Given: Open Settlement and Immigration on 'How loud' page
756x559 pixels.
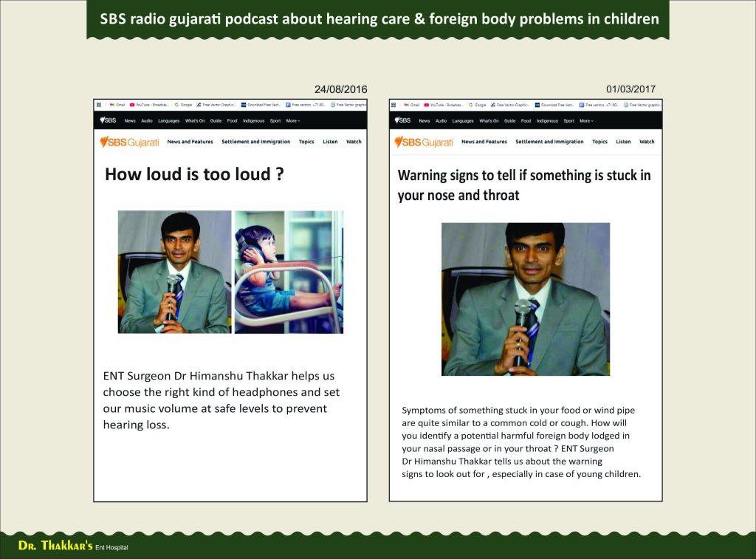Looking at the screenshot, I should (256, 142).
